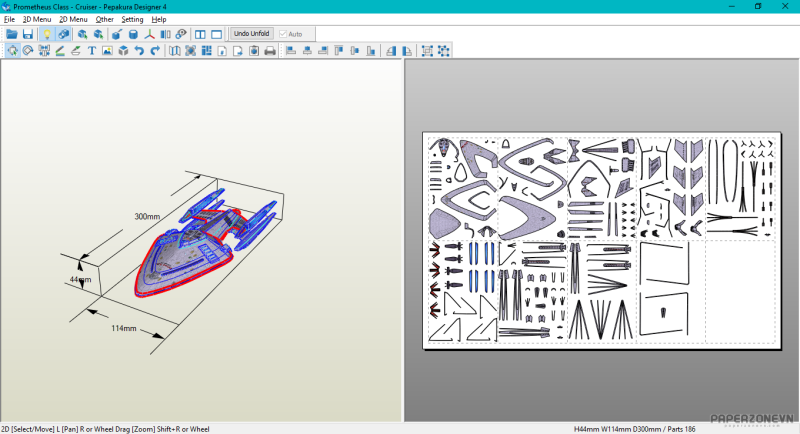Click the Undo arrow icon
This screenshot has height=434, width=800.
coord(140,50)
